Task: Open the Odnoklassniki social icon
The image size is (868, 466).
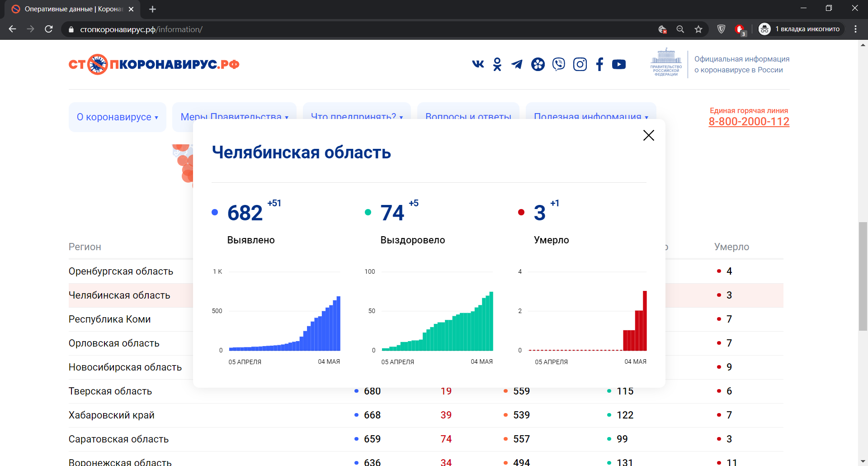Action: click(x=497, y=64)
